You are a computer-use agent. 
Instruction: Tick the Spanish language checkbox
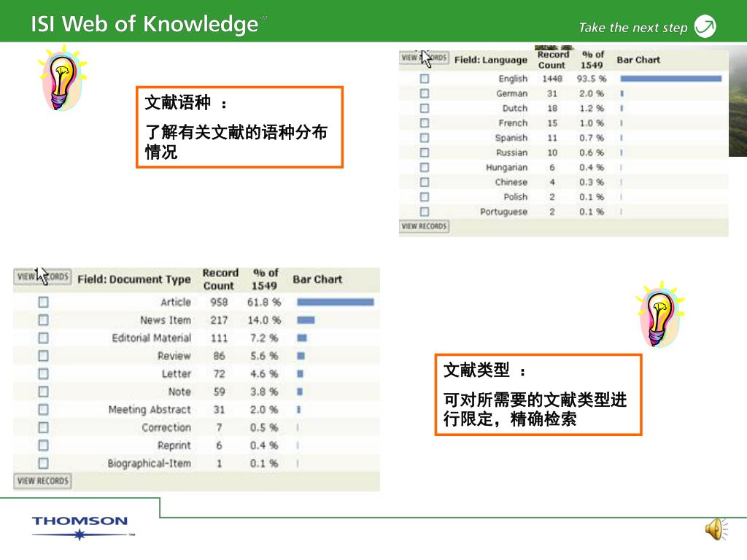(x=425, y=138)
